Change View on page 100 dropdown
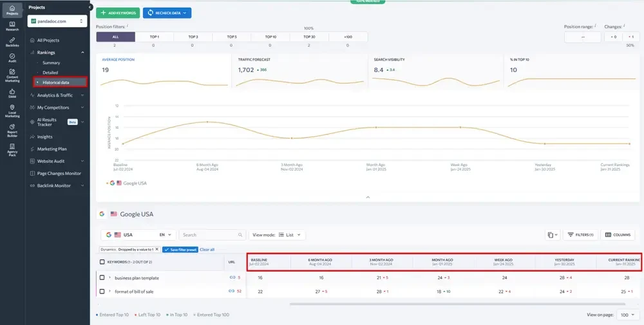This screenshot has height=325, width=644. (x=627, y=315)
